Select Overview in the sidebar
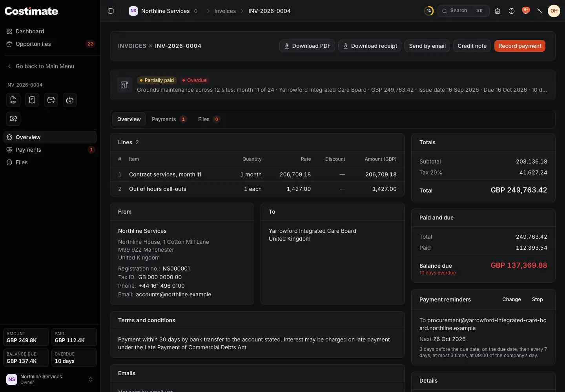Screen dimensions: 565x392 50,137
